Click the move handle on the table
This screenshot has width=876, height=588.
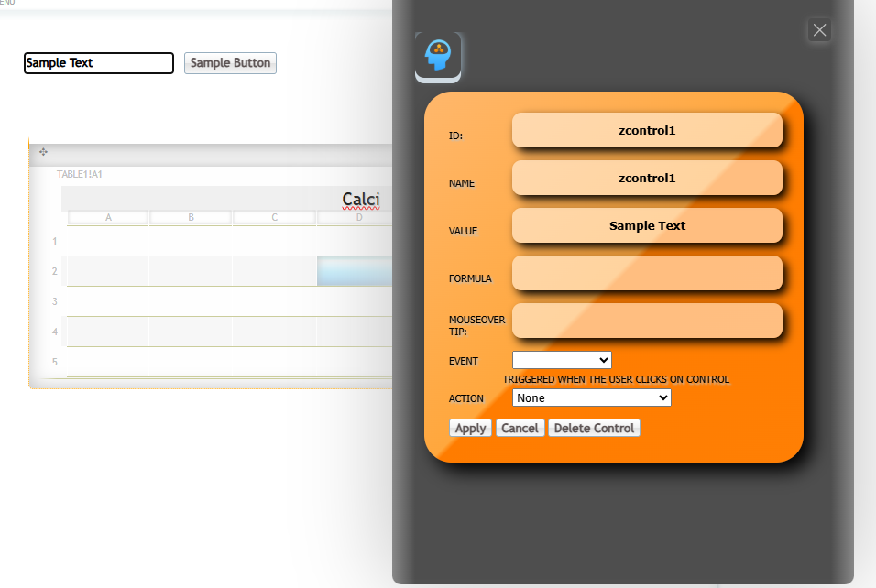(43, 152)
